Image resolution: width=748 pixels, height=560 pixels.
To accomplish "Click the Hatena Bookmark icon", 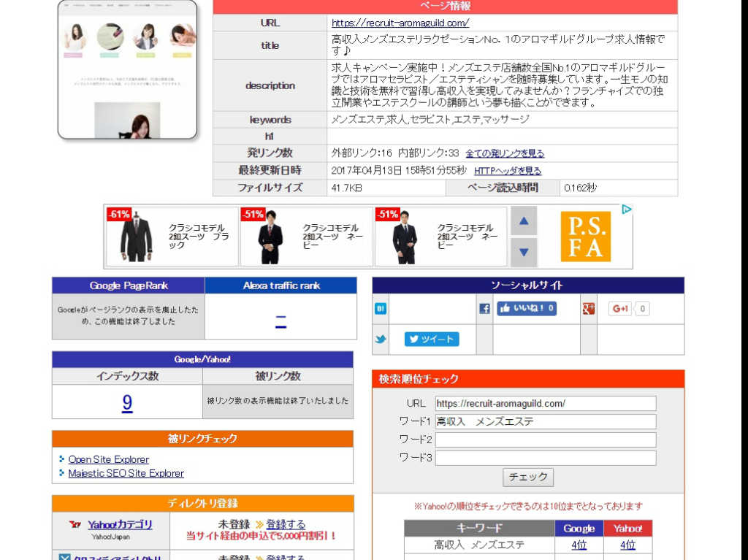I will point(381,309).
